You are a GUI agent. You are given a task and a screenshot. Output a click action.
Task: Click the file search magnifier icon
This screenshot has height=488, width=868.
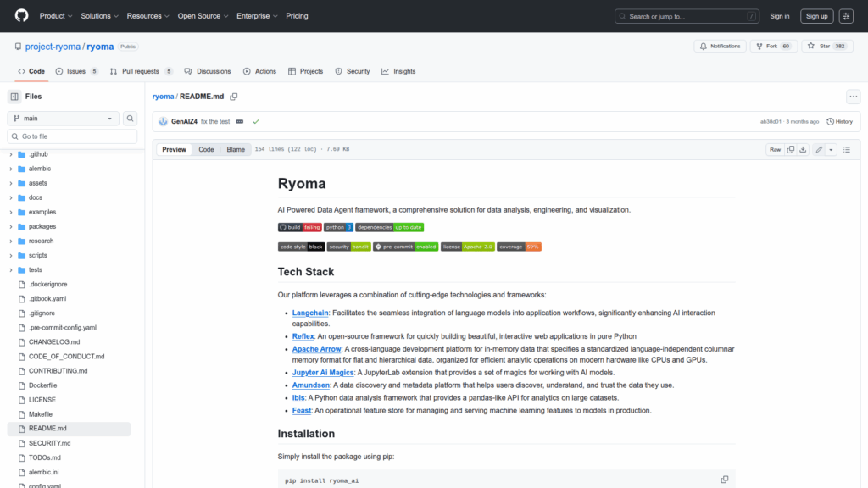coord(131,119)
